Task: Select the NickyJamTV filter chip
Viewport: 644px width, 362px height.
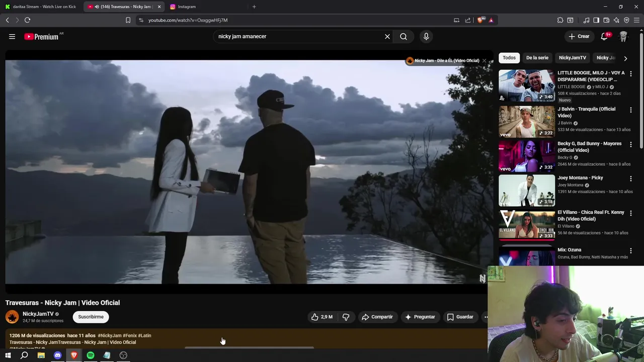Action: pos(572,58)
